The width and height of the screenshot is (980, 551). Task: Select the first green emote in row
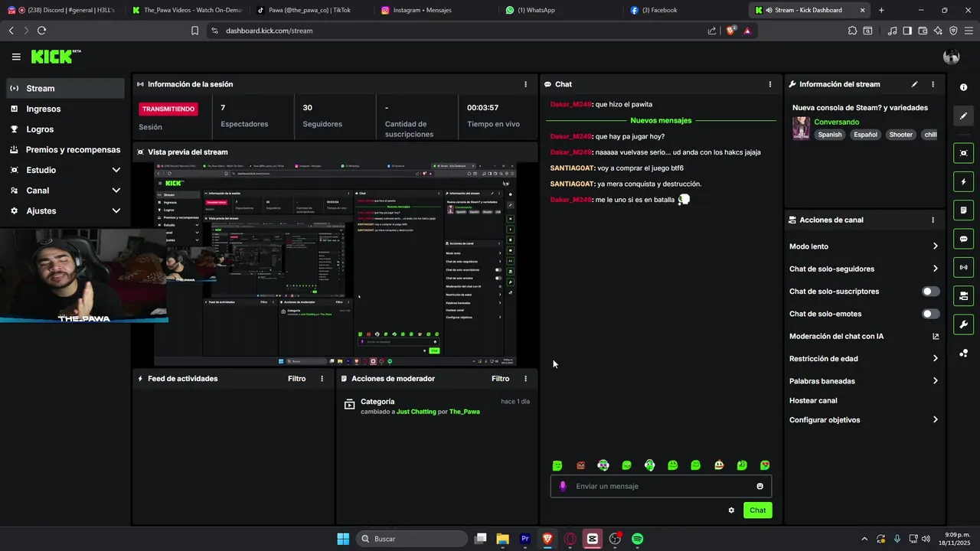coord(557,465)
